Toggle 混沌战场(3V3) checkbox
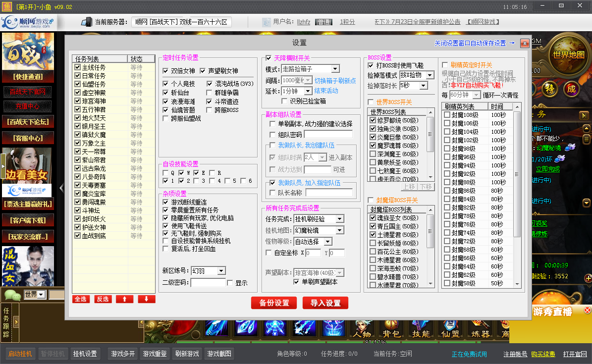The height and width of the screenshot is (364, 592). coord(210,84)
